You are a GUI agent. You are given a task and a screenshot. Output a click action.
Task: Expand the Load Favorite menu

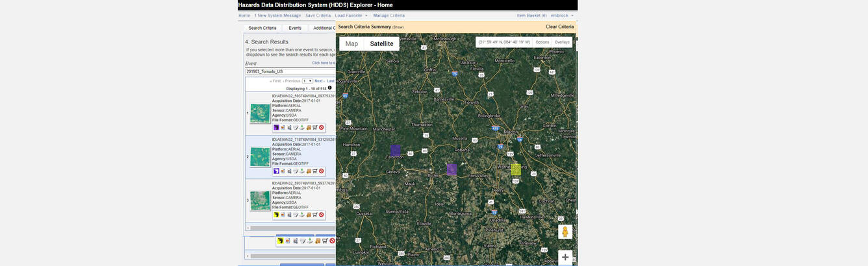tap(351, 15)
